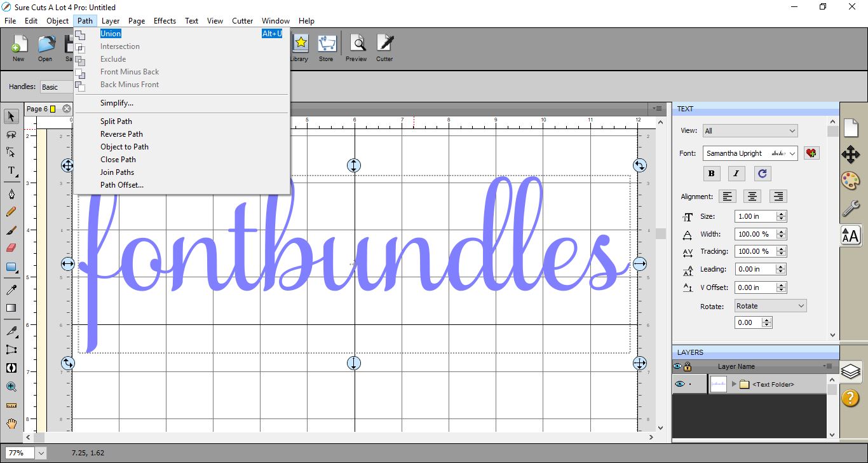Open the Effects menu
Screen dimensions: 868x463
pyautogui.click(x=165, y=21)
